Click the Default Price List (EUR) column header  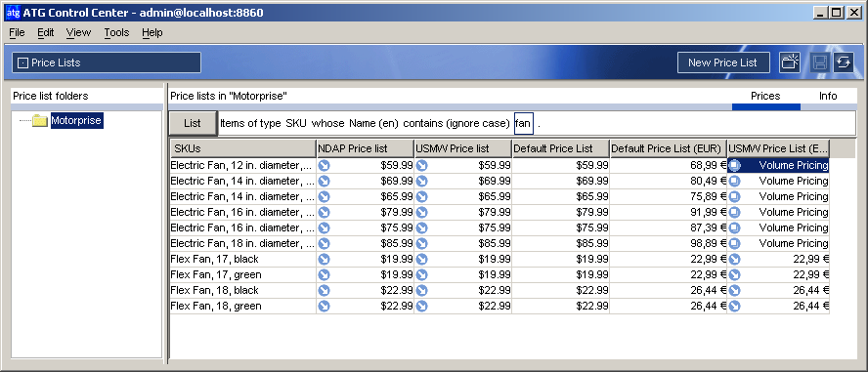pyautogui.click(x=669, y=148)
